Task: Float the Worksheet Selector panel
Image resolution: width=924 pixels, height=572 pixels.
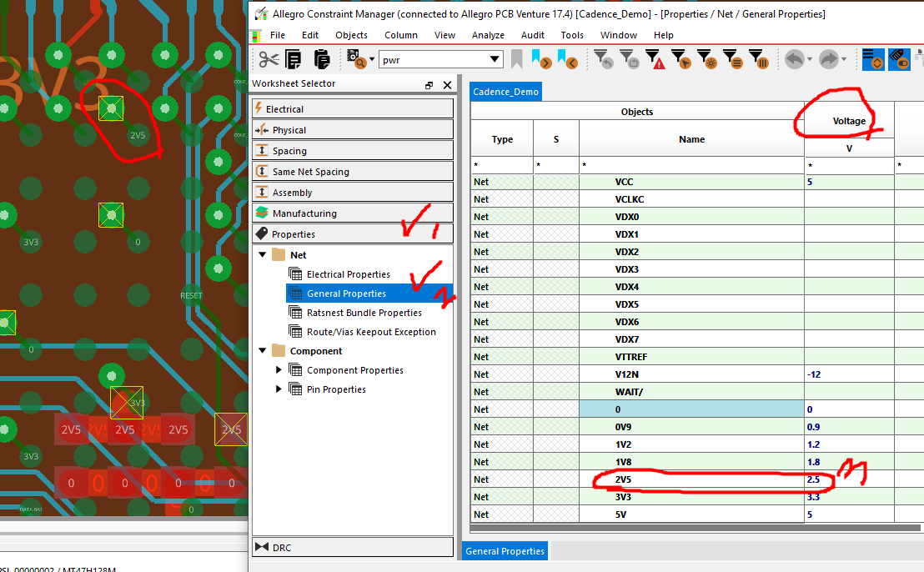Action: [429, 85]
